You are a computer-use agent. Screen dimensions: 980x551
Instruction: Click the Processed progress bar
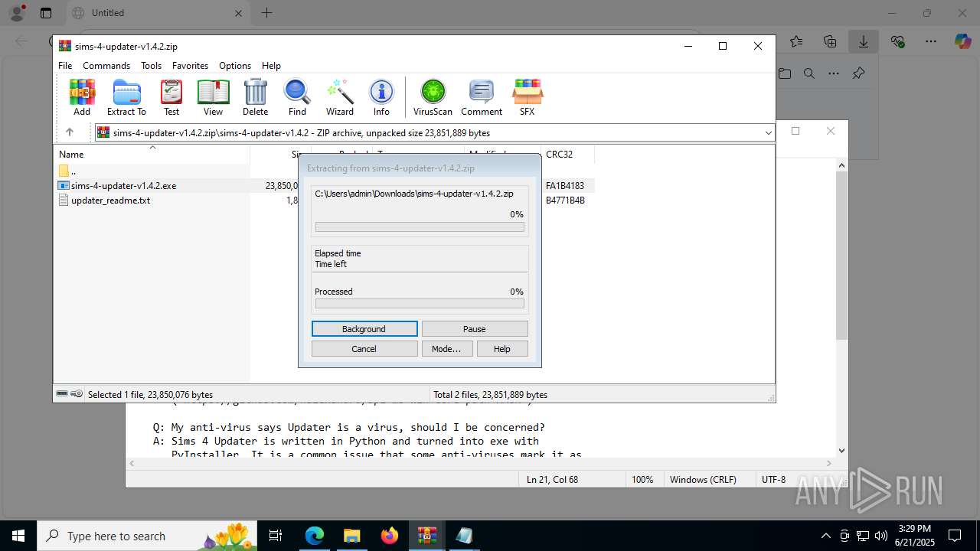point(420,304)
